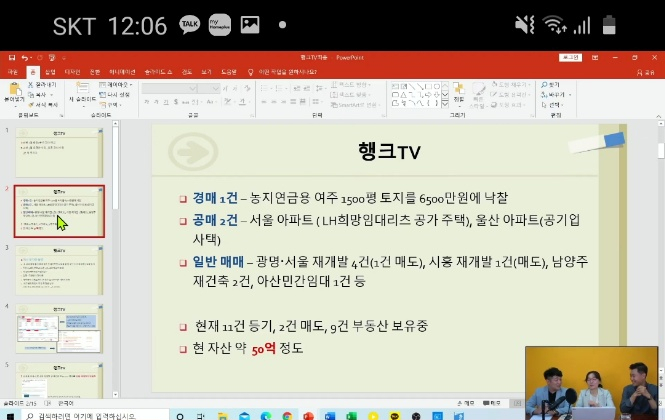Screen dimensions: 665x420
Task: Open the File (파일) tab
Action: coord(13,72)
